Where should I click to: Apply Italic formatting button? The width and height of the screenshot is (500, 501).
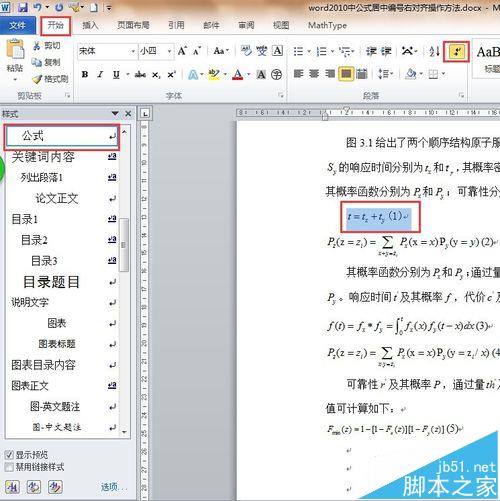pos(100,74)
